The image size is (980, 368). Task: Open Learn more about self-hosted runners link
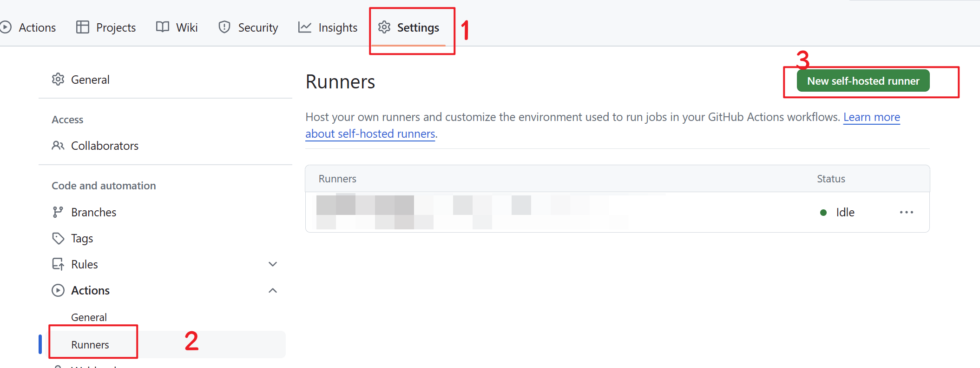point(871,117)
